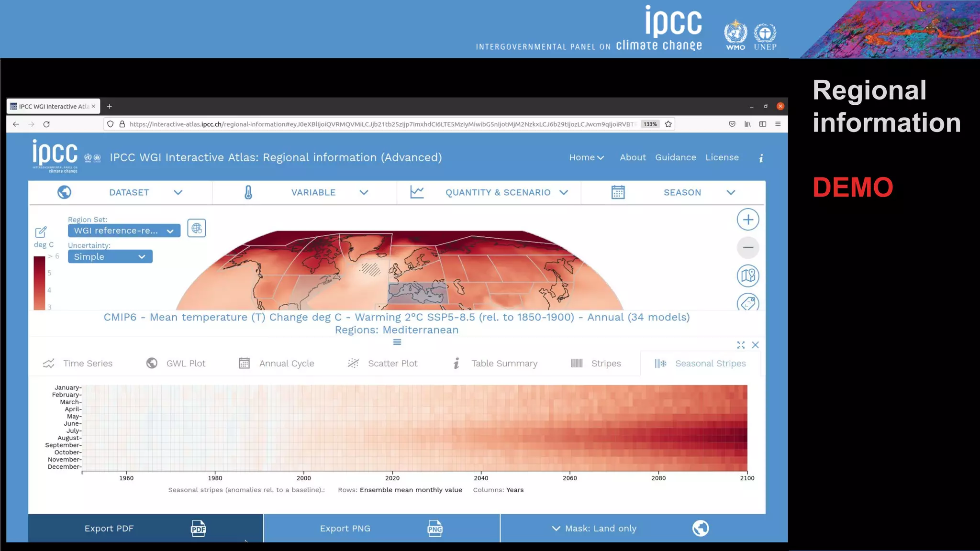Open the Region Set WGI reference dropdown
This screenshot has width=980, height=551.
click(124, 231)
